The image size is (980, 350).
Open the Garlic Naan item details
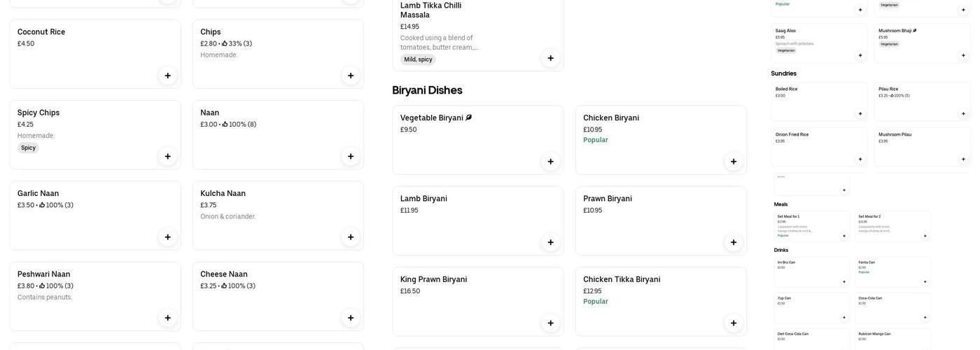[38, 194]
